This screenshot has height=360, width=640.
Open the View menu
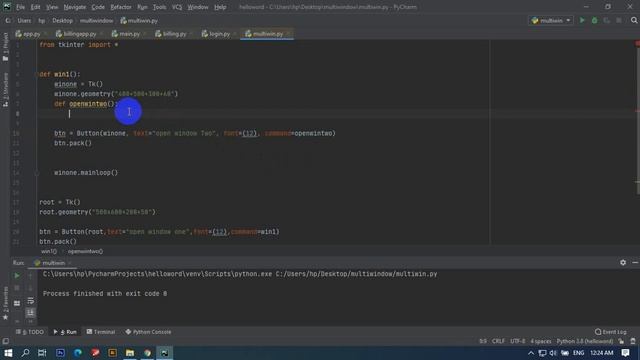(x=52, y=7)
